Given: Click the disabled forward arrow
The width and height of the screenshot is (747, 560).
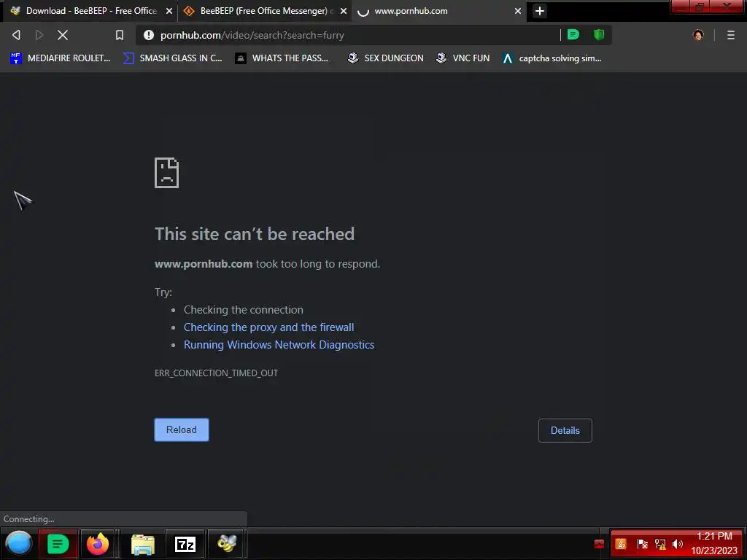Looking at the screenshot, I should pyautogui.click(x=39, y=35).
